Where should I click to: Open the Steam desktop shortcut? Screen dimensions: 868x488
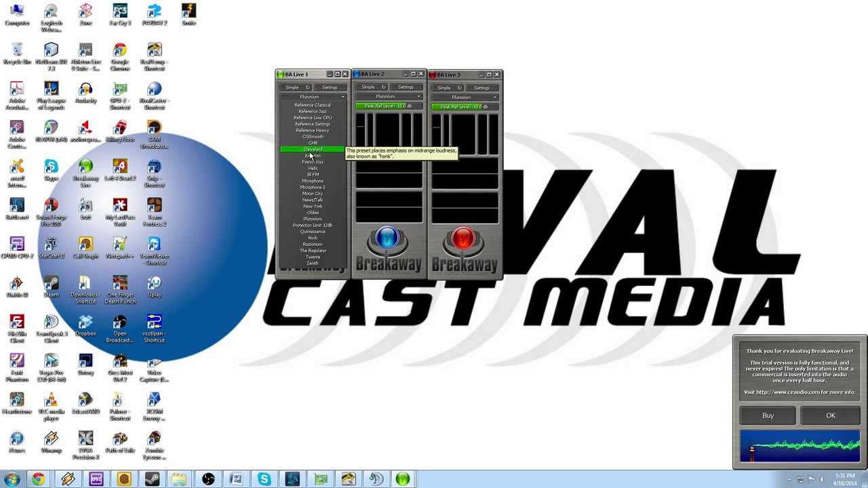click(x=51, y=286)
